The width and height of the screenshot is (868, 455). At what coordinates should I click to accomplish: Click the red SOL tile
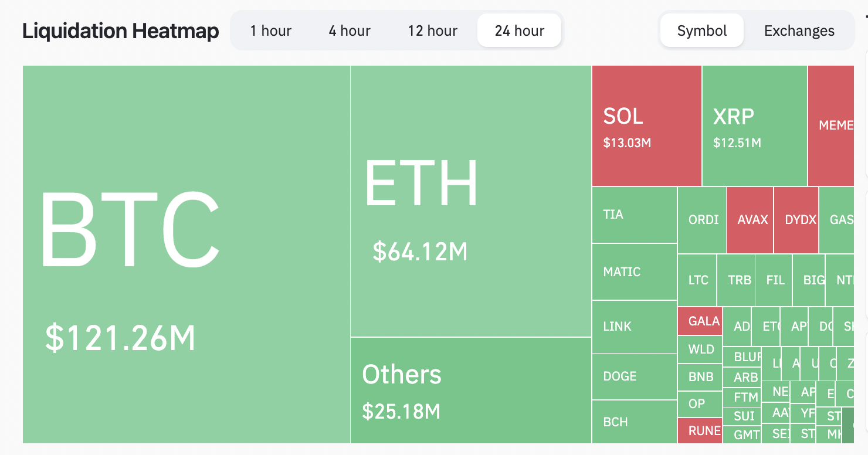click(646, 125)
